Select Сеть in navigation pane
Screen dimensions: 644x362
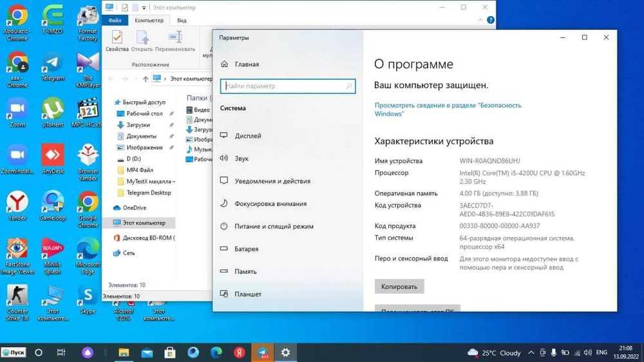(124, 252)
